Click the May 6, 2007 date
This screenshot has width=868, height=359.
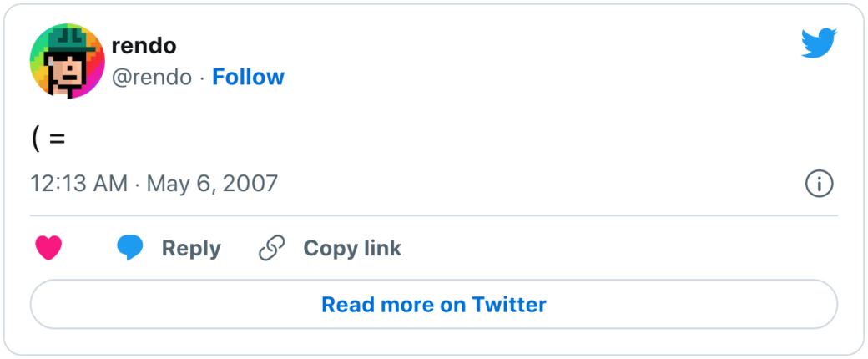coord(212,184)
